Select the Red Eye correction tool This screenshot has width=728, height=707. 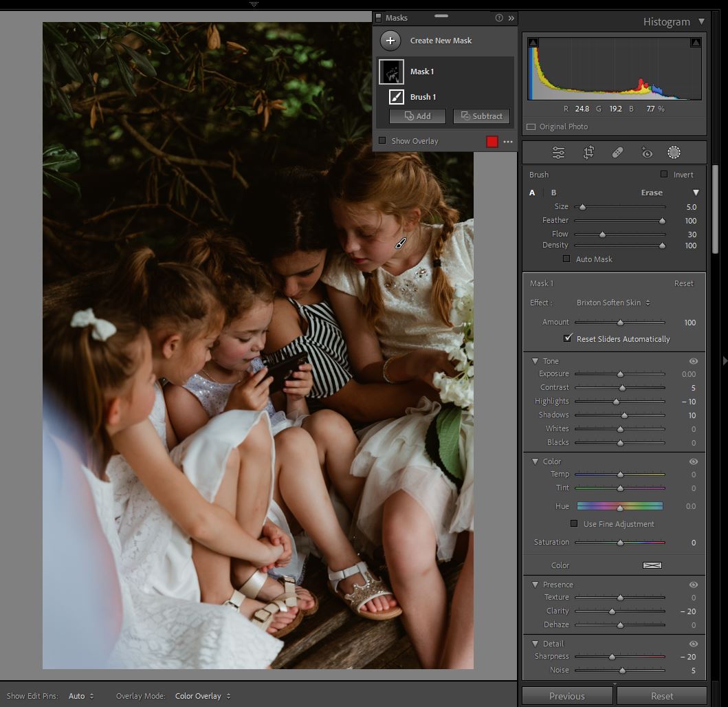point(646,153)
